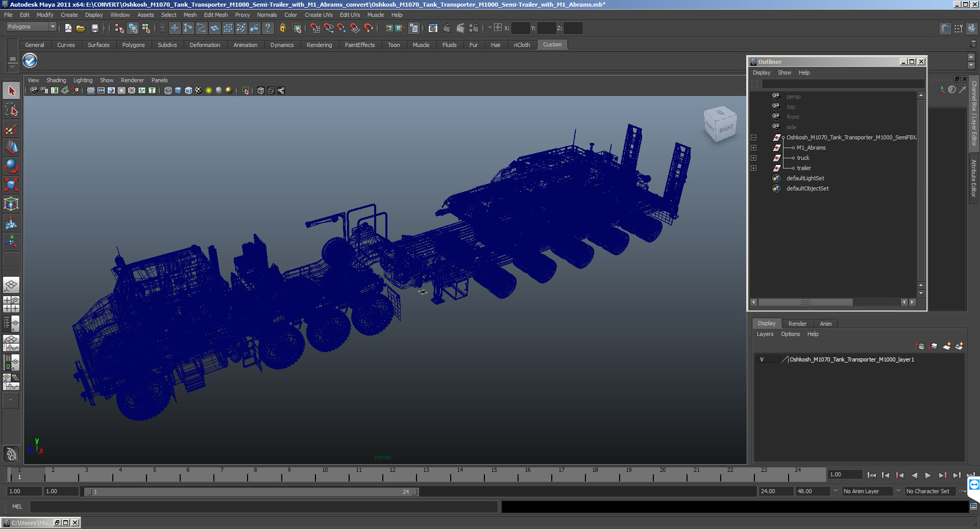Switch to the Polygons shelf tab
Screen dimensions: 980x531
pyautogui.click(x=133, y=45)
